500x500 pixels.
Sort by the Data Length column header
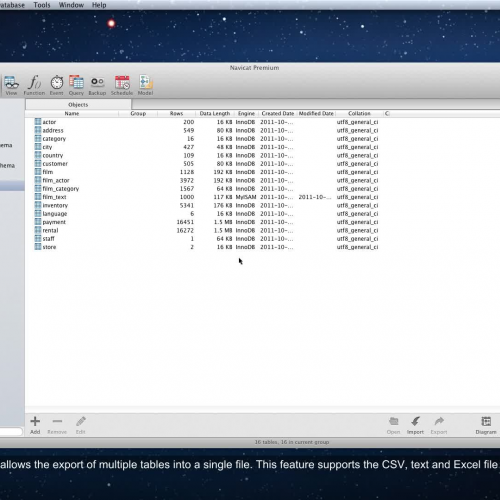tap(215, 113)
